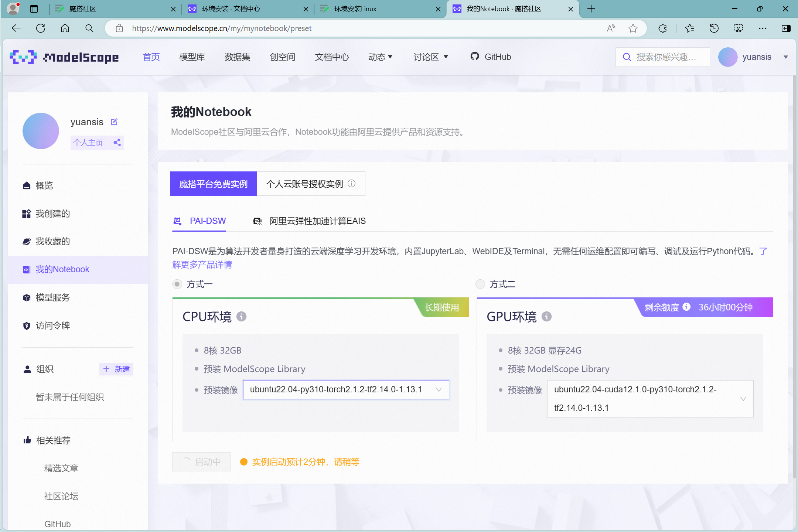798x532 pixels.
Task: Reload the page with refresh icon
Action: [41, 28]
